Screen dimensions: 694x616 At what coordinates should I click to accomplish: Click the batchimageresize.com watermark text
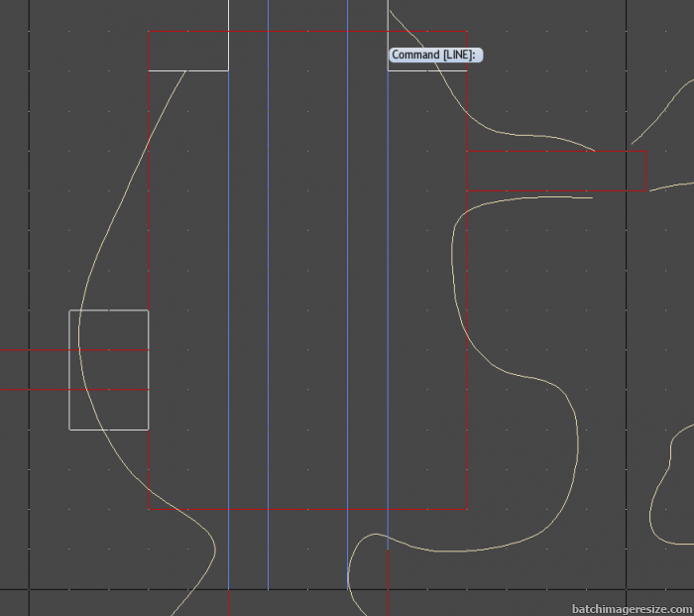pyautogui.click(x=631, y=607)
